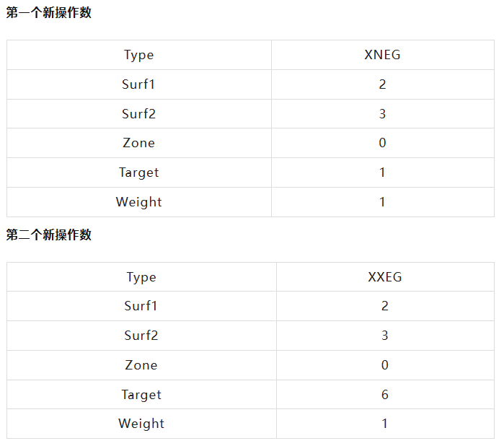Click the Zone value 0 in XNEG table
Image resolution: width=504 pixels, height=446 pixels.
pos(382,143)
